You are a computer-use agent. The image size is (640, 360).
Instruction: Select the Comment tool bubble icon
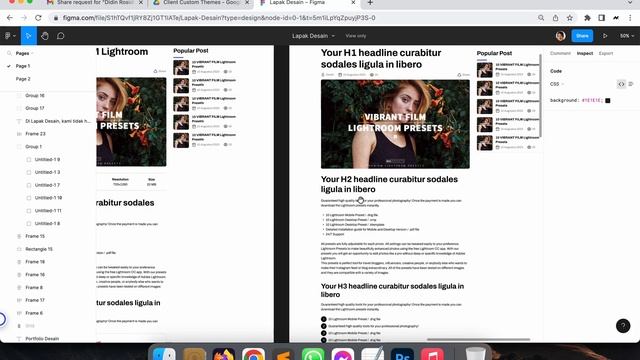pos(61,36)
